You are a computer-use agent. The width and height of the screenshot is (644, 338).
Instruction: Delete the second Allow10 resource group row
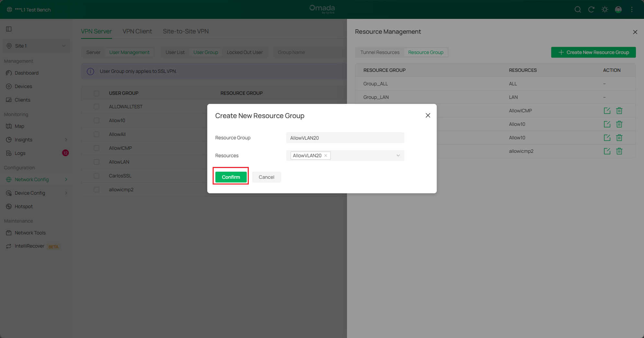[x=619, y=138]
